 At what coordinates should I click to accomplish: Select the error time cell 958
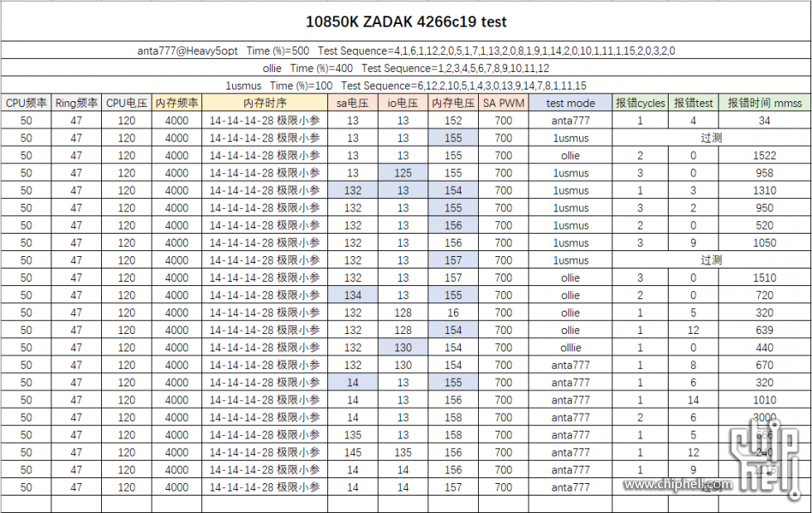(764, 173)
